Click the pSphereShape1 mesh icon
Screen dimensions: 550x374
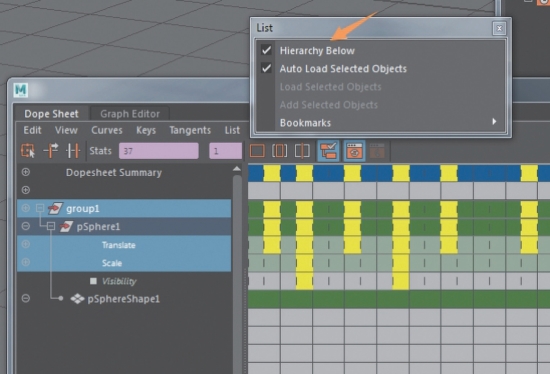77,299
